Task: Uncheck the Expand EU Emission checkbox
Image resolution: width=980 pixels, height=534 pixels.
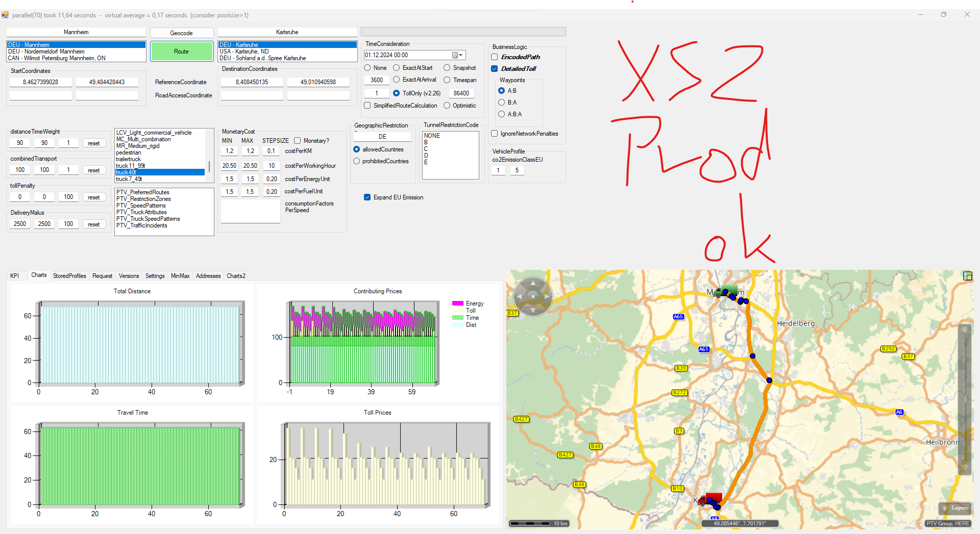Action: pos(367,197)
